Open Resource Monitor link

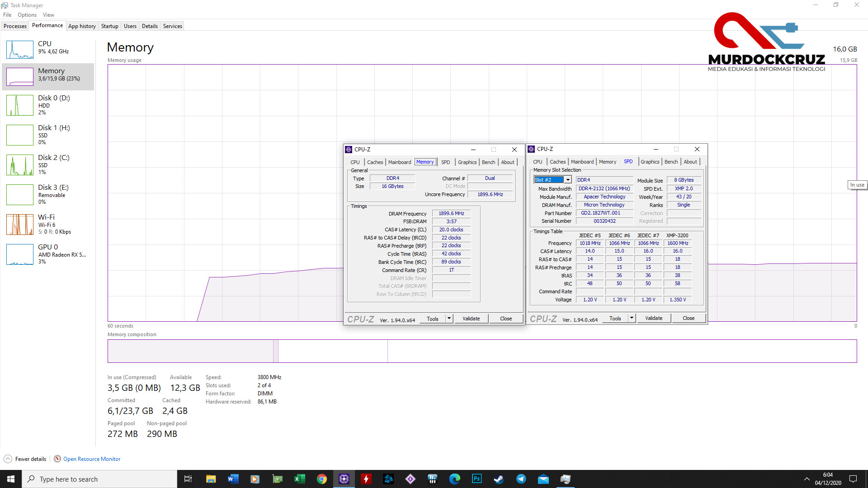pyautogui.click(x=91, y=459)
